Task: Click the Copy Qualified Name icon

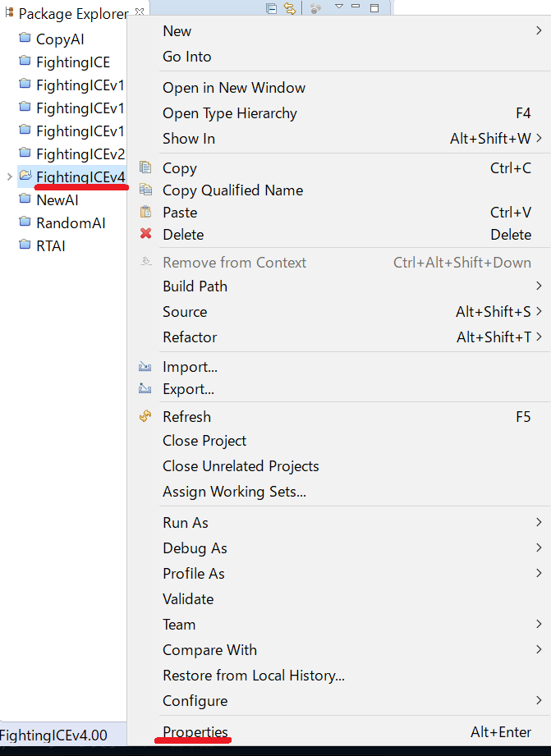Action: point(145,190)
